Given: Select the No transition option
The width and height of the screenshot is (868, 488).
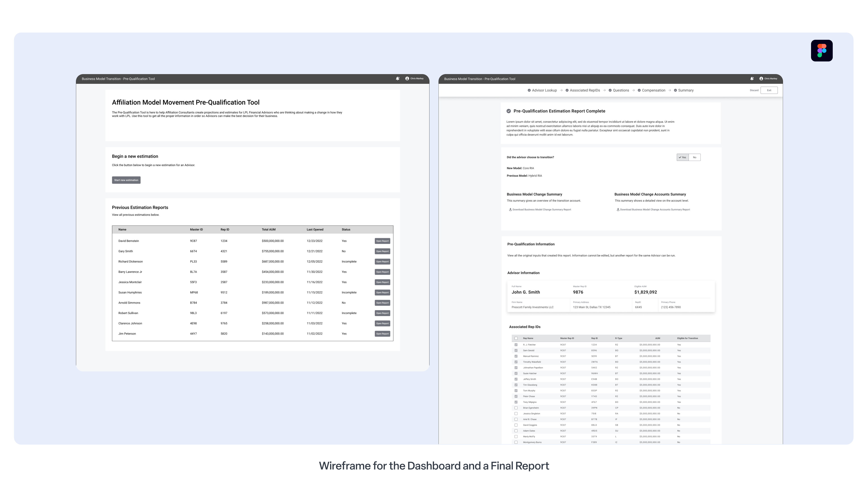Looking at the screenshot, I should click(694, 157).
